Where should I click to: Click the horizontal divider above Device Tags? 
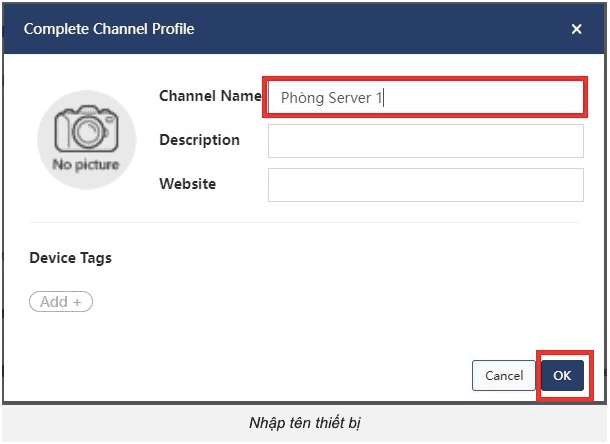[x=305, y=222]
